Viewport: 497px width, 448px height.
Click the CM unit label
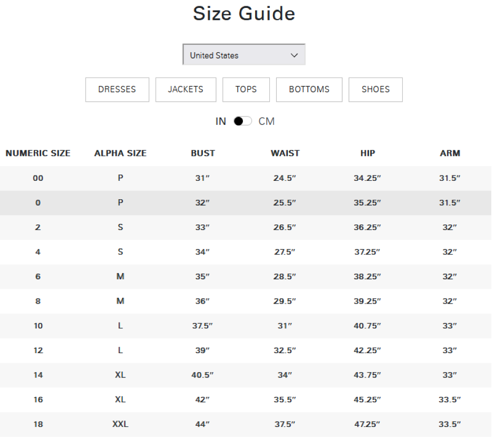(x=266, y=121)
